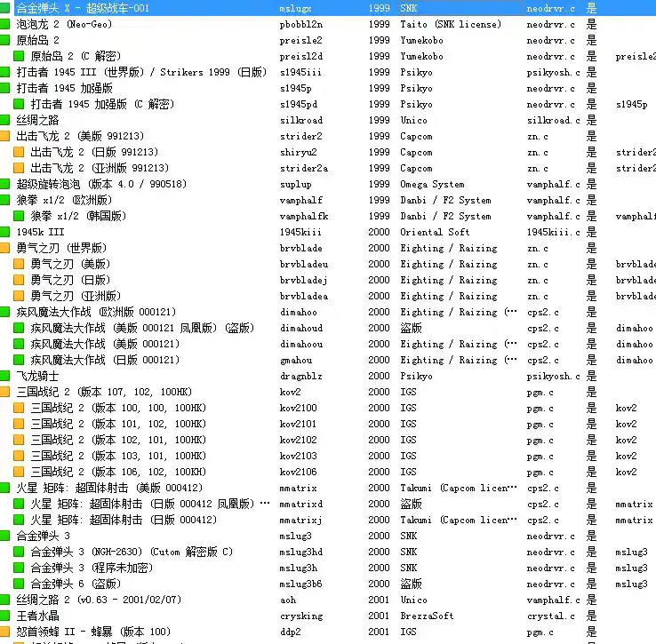Select the highlighted 合金弹头 X - 超级战车-001 row
Image resolution: width=656 pixels, height=644 pixels.
coord(328,8)
